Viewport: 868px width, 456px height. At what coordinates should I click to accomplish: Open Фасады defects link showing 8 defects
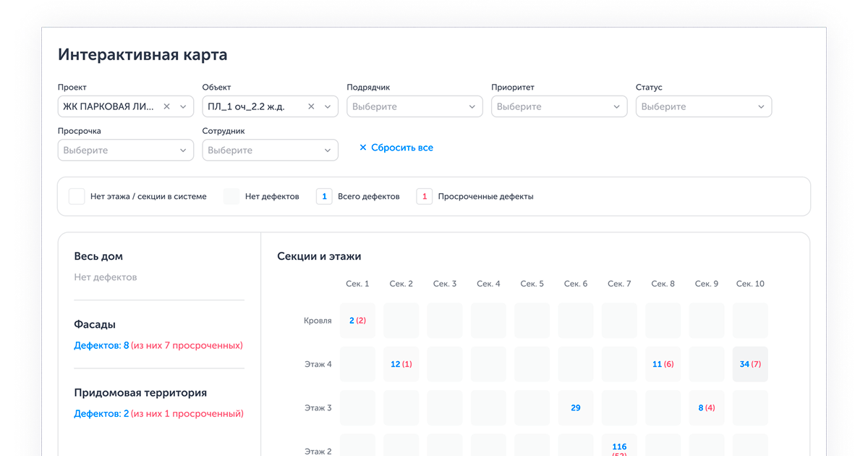[101, 346]
